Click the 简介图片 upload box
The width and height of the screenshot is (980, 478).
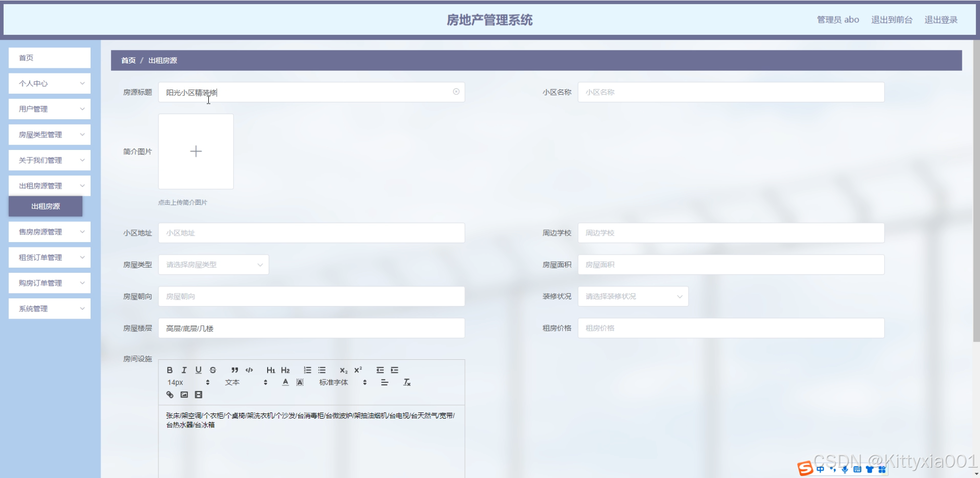pos(196,152)
